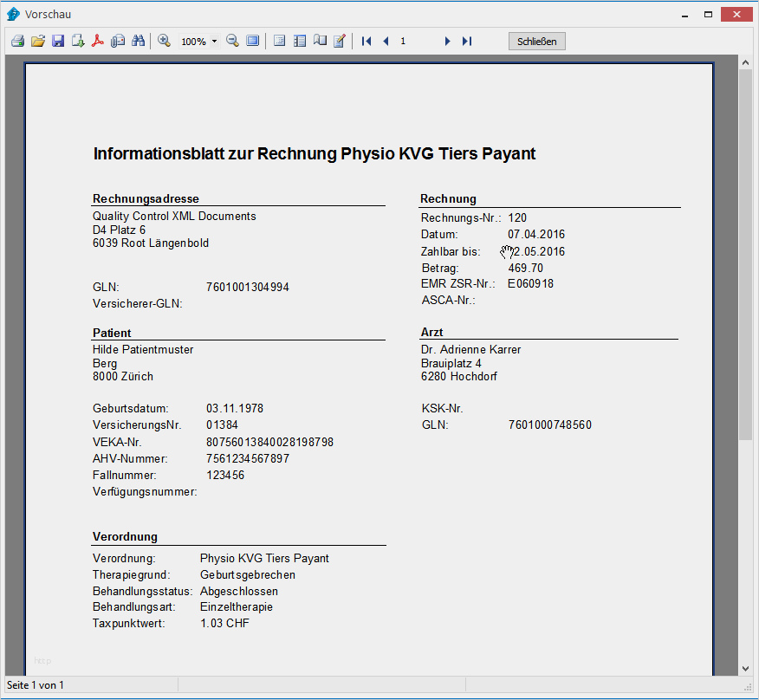Open the find binoculars tool
The image size is (759, 700).
click(138, 41)
